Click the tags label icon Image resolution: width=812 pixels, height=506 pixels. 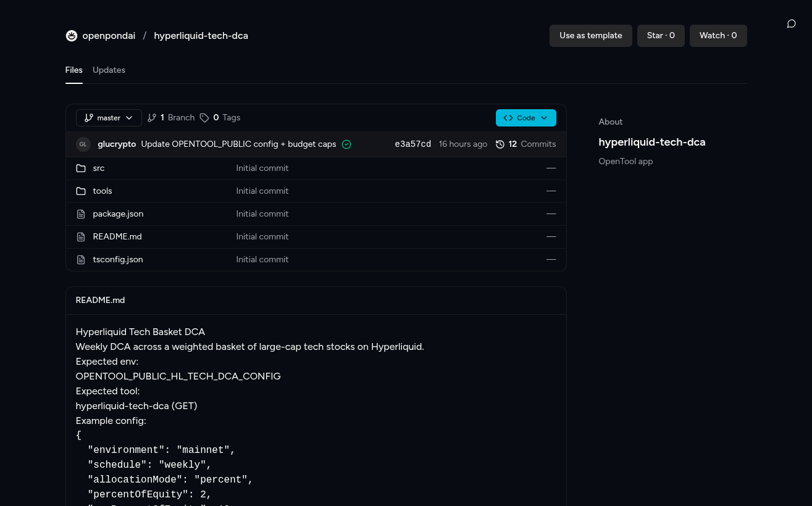tap(204, 118)
